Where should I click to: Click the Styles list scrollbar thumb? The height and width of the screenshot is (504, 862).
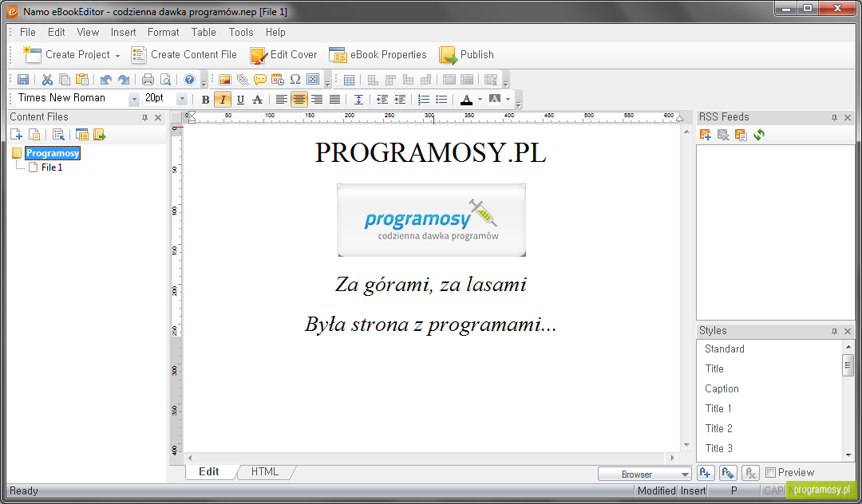848,365
